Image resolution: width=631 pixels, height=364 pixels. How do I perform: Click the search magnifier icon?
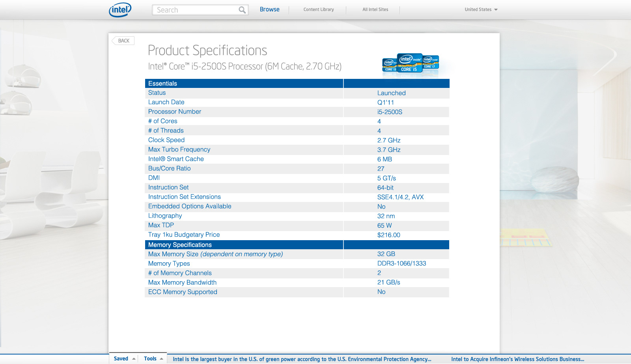[242, 10]
